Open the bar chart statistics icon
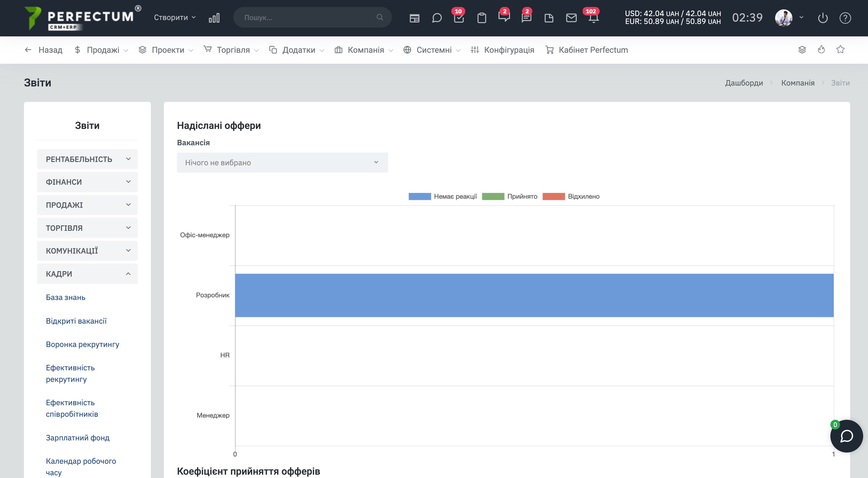Image resolution: width=868 pixels, height=478 pixels. [214, 18]
